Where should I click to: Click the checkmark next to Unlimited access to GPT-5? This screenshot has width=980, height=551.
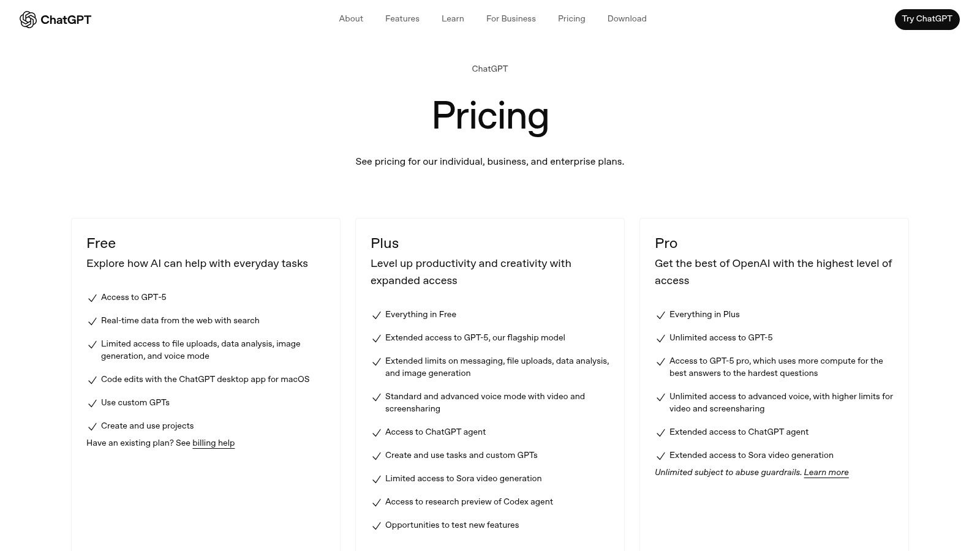click(661, 339)
